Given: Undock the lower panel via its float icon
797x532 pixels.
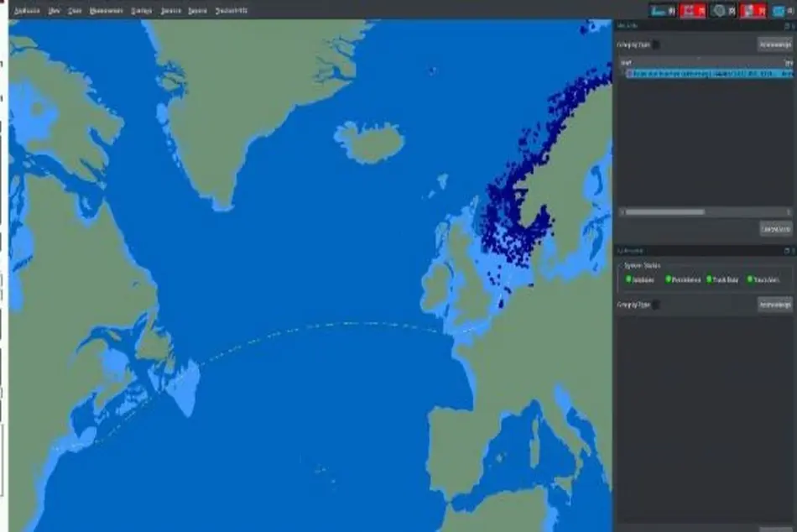Looking at the screenshot, I should tap(787, 251).
